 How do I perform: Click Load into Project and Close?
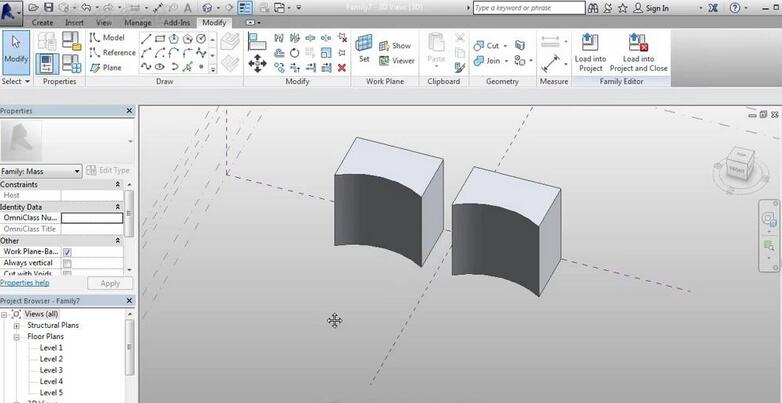638,50
